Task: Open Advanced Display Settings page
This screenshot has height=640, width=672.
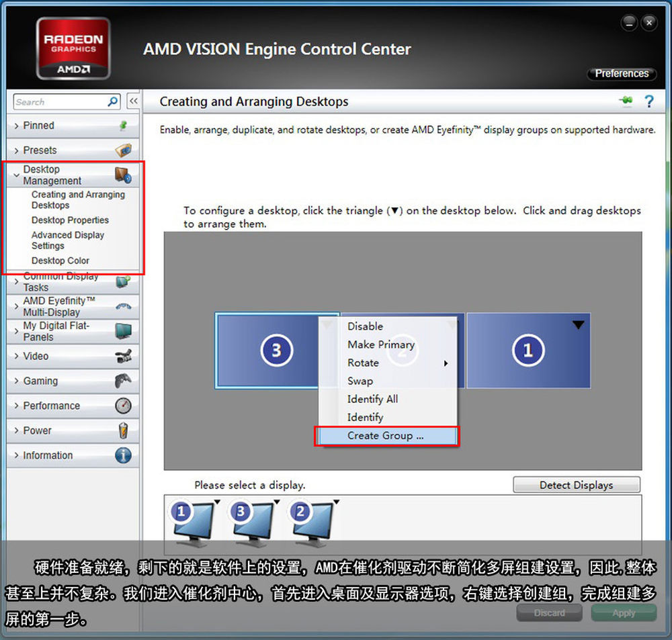Action: [x=68, y=240]
